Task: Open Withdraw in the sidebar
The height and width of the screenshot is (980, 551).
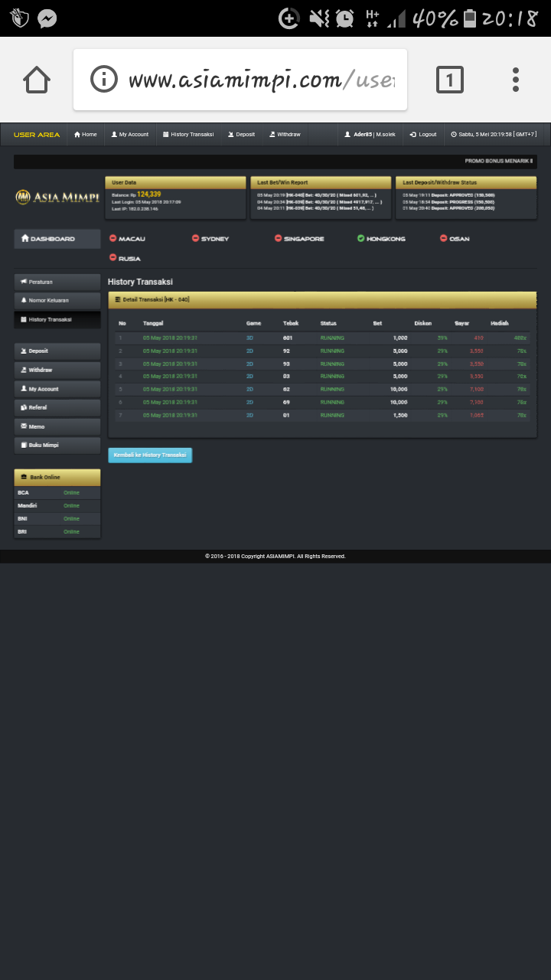Action: pyautogui.click(x=57, y=370)
